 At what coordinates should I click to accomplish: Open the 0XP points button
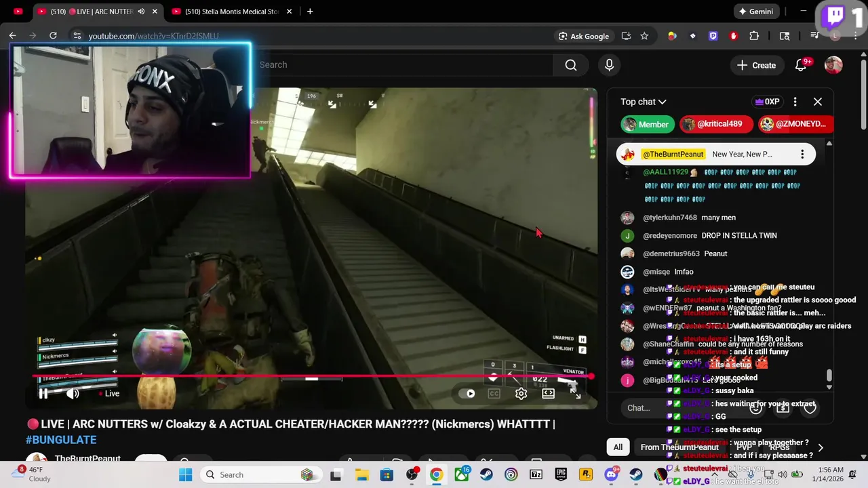(x=767, y=102)
